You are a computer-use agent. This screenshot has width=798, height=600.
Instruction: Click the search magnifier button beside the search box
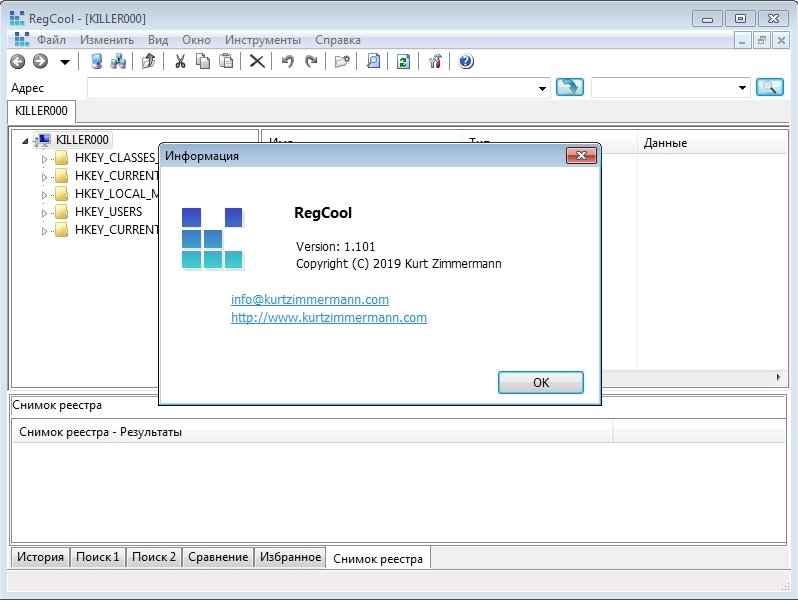(769, 88)
